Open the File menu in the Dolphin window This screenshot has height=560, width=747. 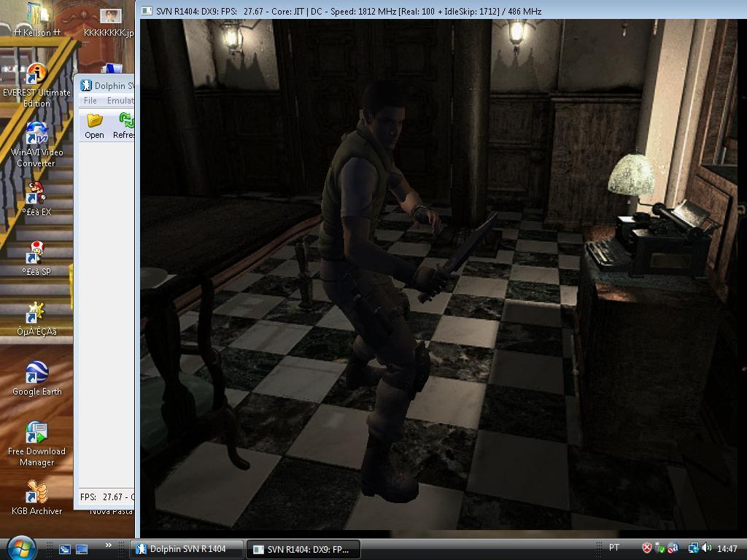90,101
